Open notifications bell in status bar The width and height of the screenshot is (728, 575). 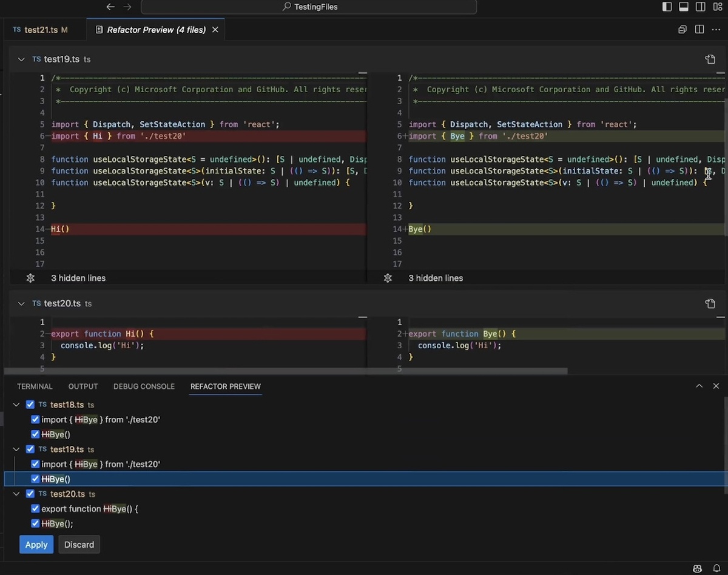click(716, 568)
